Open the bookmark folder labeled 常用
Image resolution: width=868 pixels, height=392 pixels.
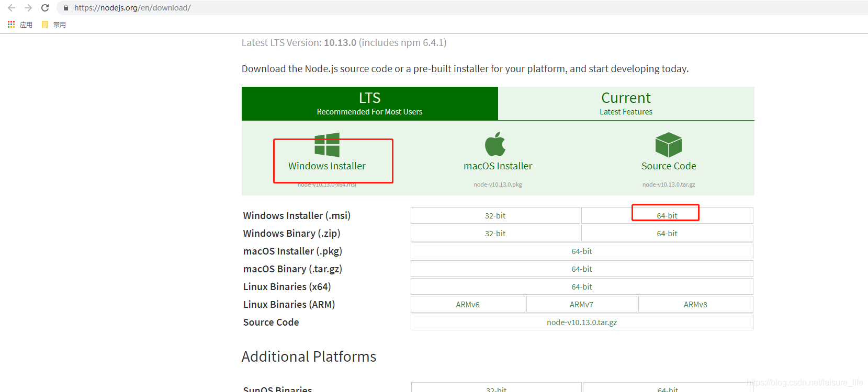(60, 25)
